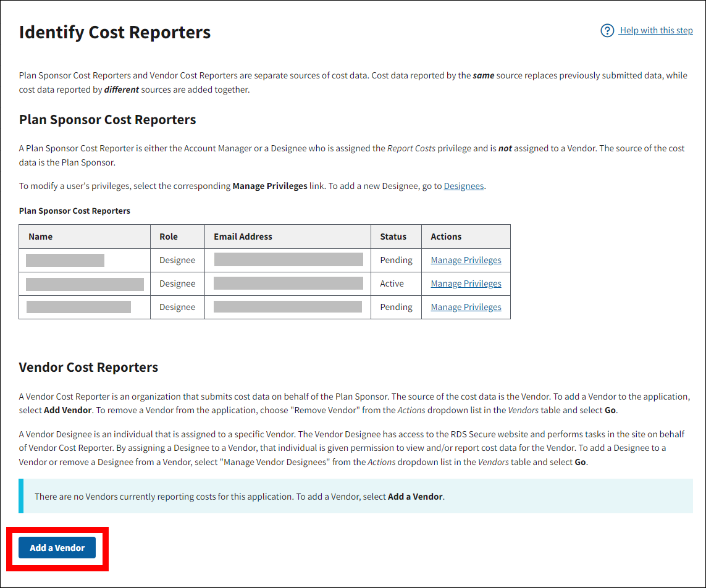Click the Status column header

tap(393, 237)
